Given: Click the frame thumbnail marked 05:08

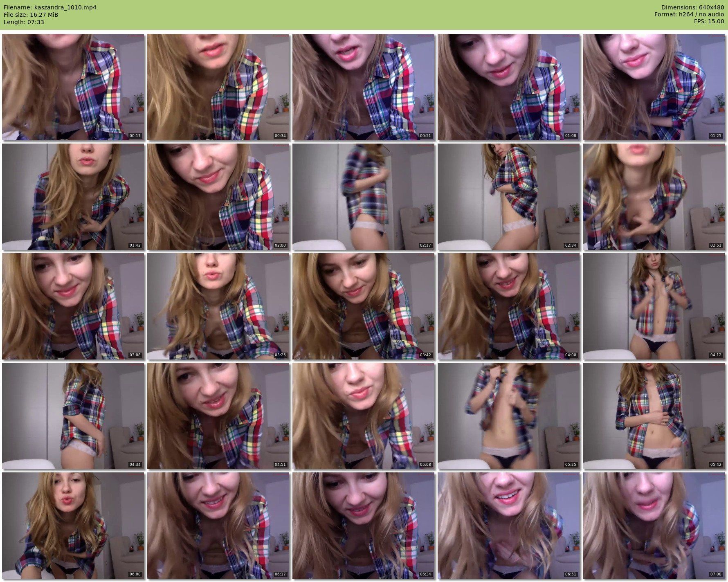Looking at the screenshot, I should click(364, 416).
